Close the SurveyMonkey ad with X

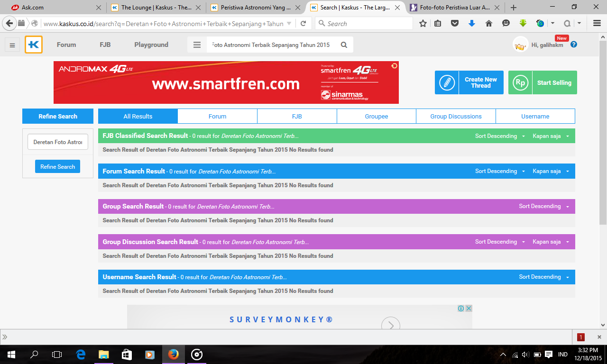point(469,308)
